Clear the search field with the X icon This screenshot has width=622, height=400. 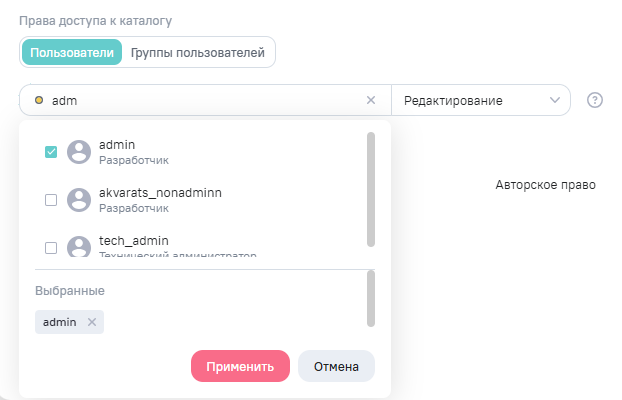[x=371, y=100]
